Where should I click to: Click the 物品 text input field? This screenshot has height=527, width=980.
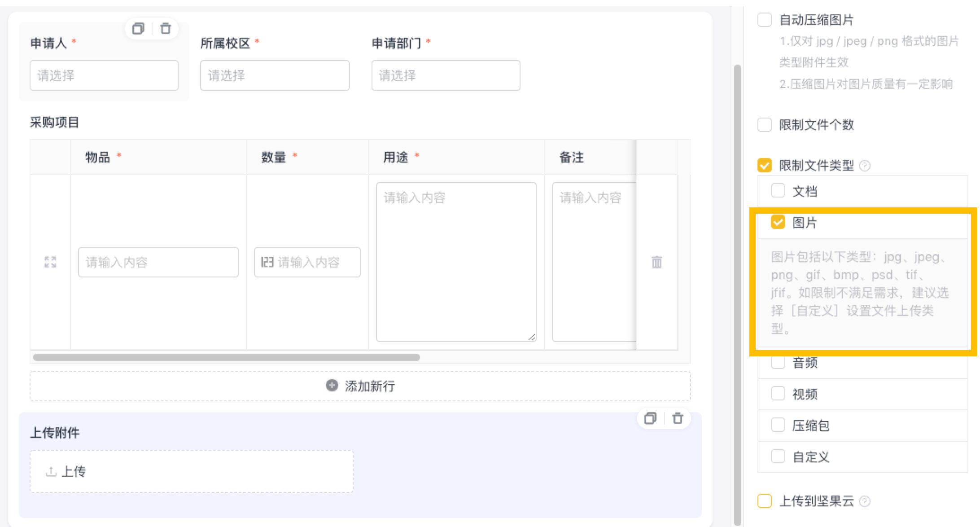point(158,262)
